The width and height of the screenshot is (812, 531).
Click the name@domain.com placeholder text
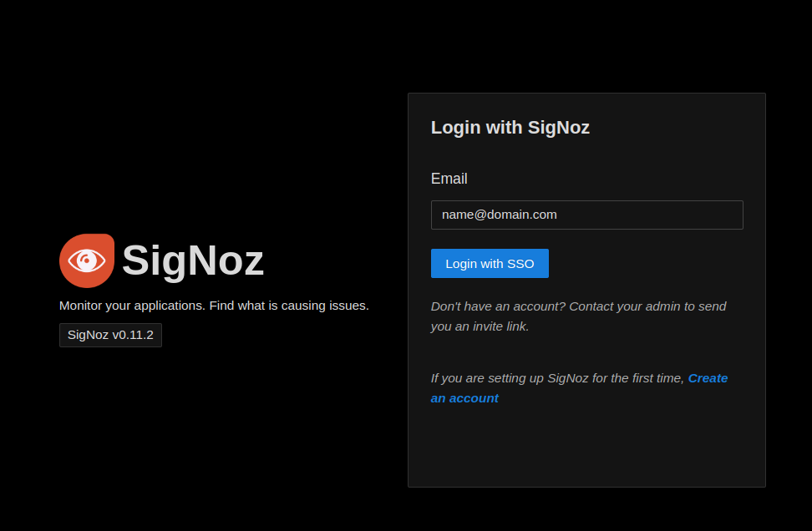pyautogui.click(x=500, y=215)
